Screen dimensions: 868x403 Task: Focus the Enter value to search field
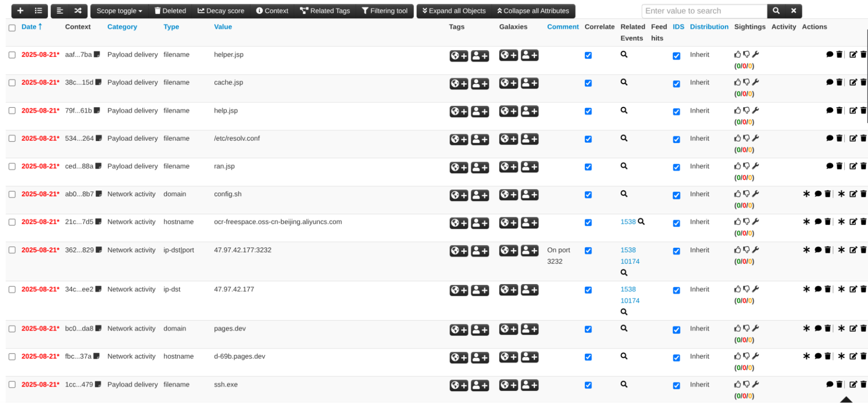[704, 11]
